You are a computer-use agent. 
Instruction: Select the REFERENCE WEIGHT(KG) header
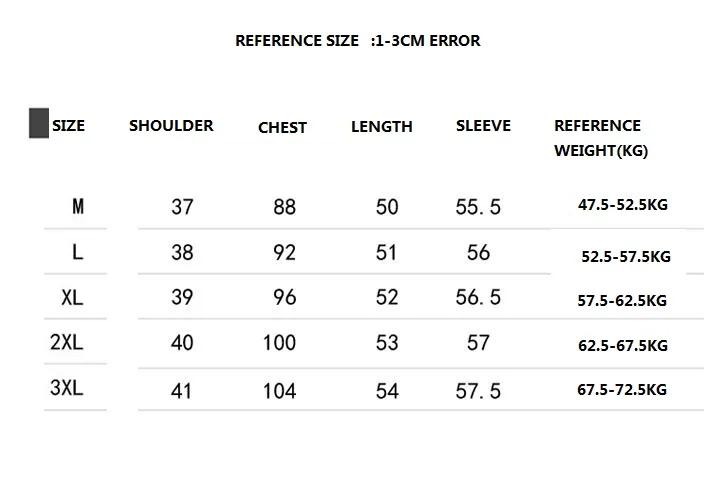click(x=601, y=138)
